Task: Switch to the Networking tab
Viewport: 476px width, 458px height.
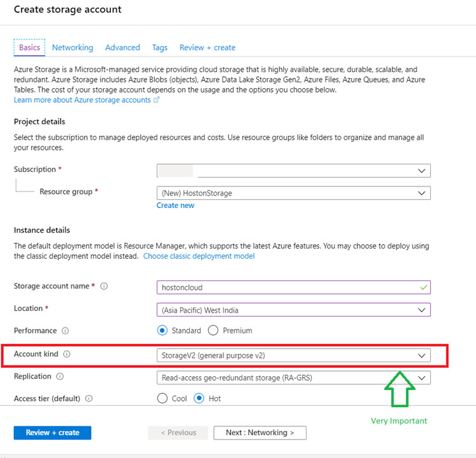Action: click(72, 48)
